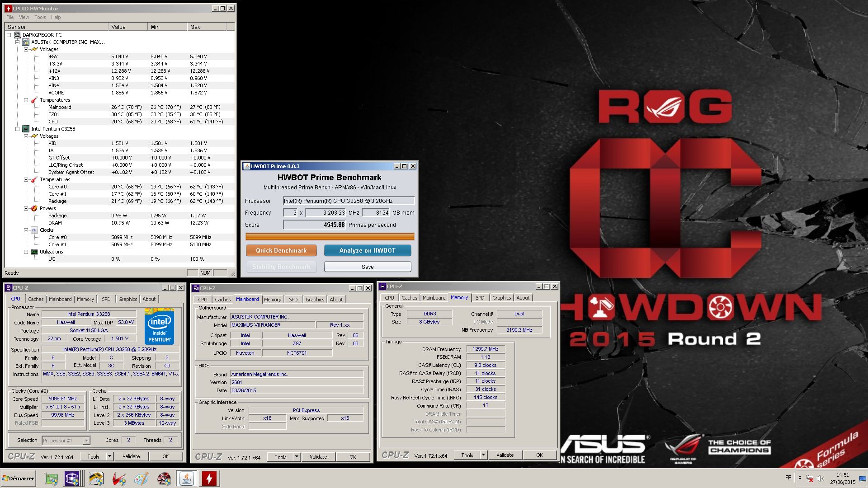Click the Démarrer start button
868x488 pixels.
pos(19,479)
